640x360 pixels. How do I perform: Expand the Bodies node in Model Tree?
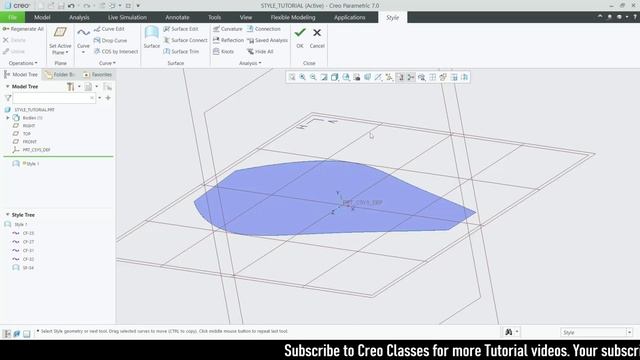7,118
